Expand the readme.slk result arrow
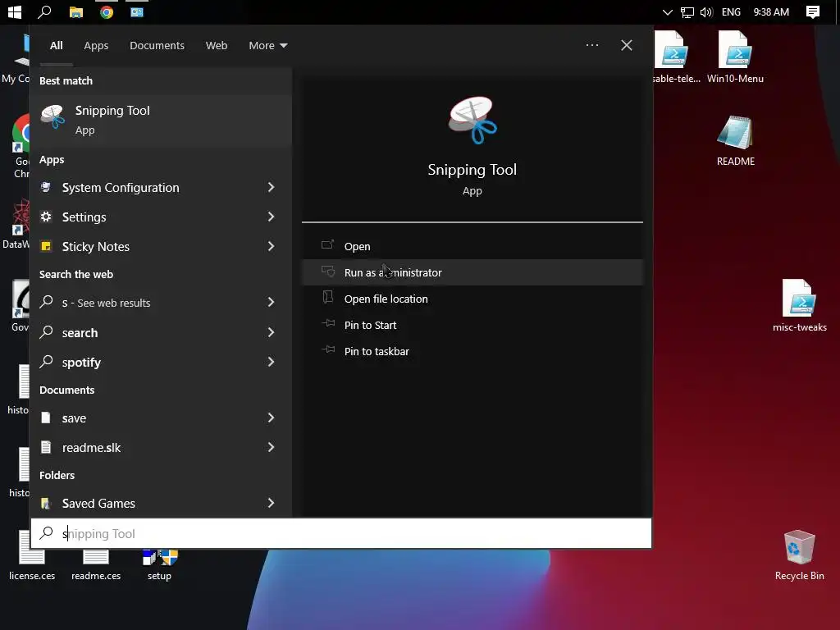This screenshot has height=630, width=840. (271, 447)
